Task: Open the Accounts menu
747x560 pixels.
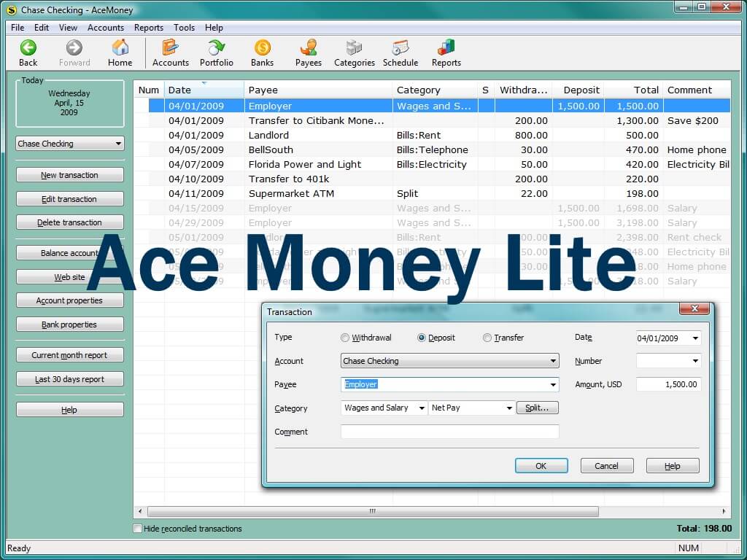Action: [106, 28]
